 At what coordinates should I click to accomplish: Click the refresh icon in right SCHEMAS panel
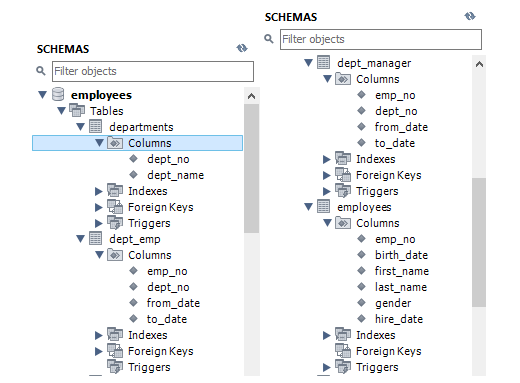pos(470,16)
